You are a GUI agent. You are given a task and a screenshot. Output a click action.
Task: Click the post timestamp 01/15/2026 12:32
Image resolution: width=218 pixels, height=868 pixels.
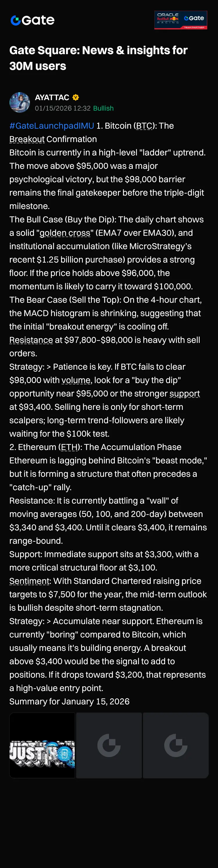point(62,108)
